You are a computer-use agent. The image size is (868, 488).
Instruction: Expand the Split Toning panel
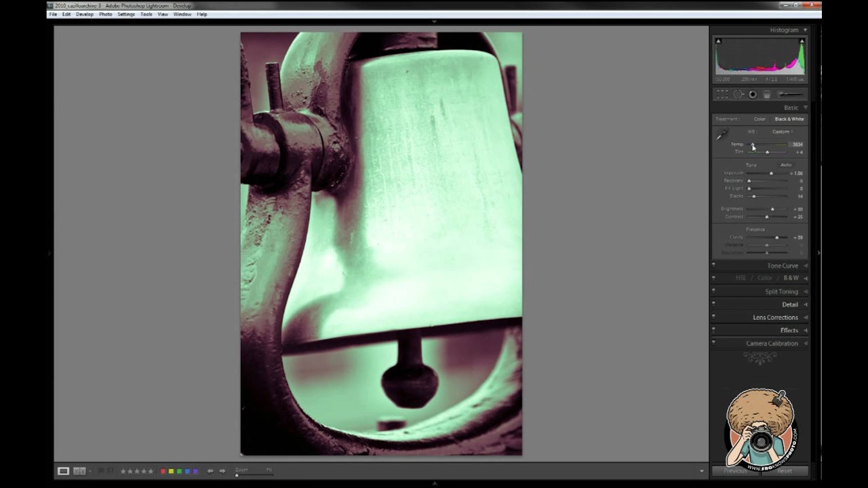tap(805, 291)
